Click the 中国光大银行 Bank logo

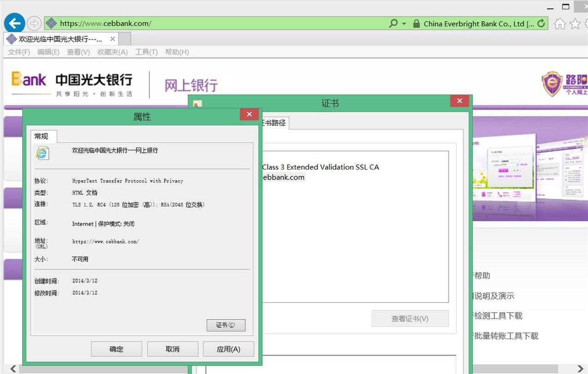click(x=72, y=84)
